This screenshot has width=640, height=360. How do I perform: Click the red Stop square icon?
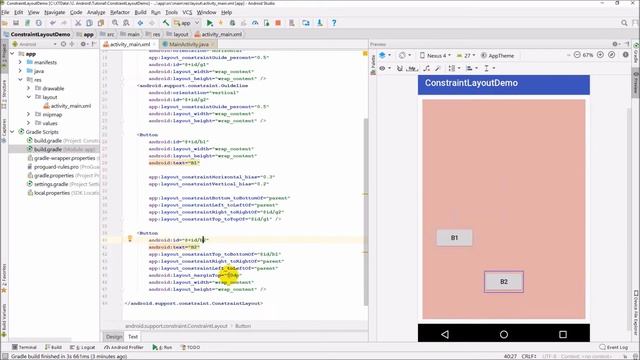(x=278, y=23)
